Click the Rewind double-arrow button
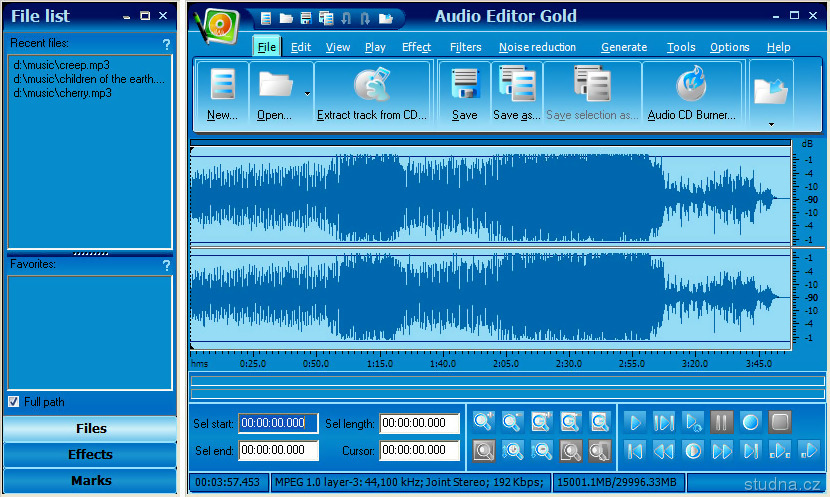The width and height of the screenshot is (830, 497). (663, 450)
